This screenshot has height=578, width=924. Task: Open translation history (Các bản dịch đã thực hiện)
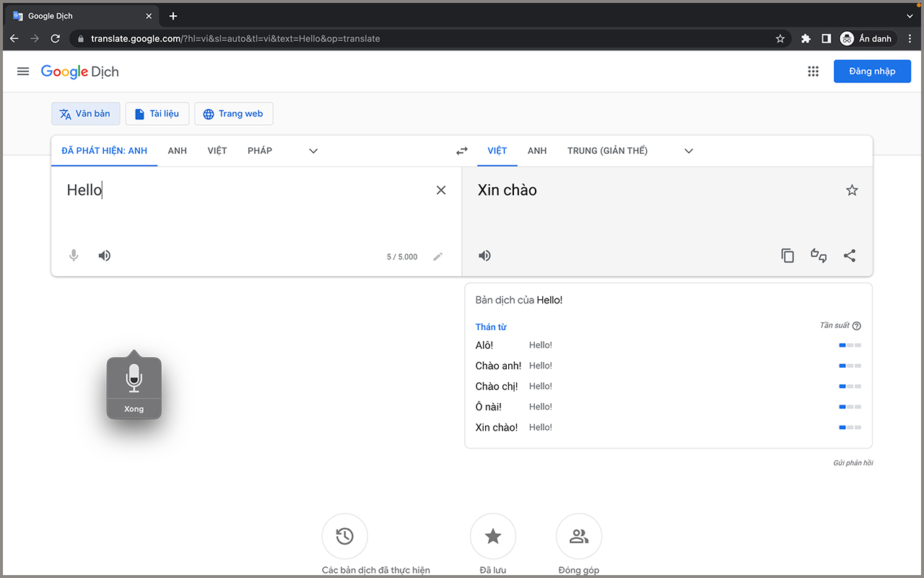[x=345, y=536]
